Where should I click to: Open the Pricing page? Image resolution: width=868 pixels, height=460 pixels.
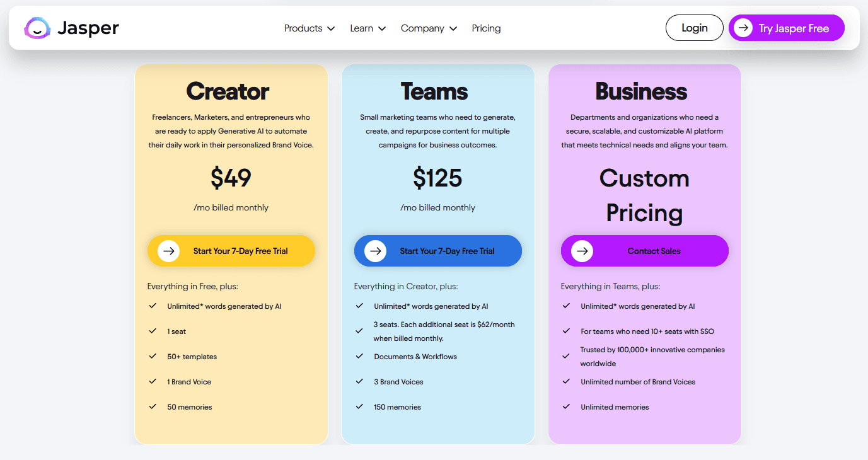486,28
